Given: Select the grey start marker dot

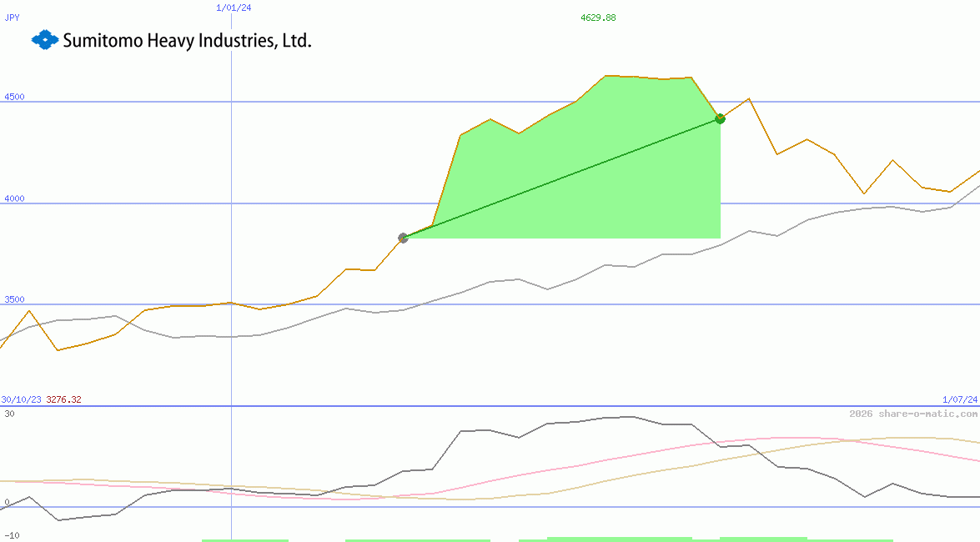Looking at the screenshot, I should pos(403,238).
